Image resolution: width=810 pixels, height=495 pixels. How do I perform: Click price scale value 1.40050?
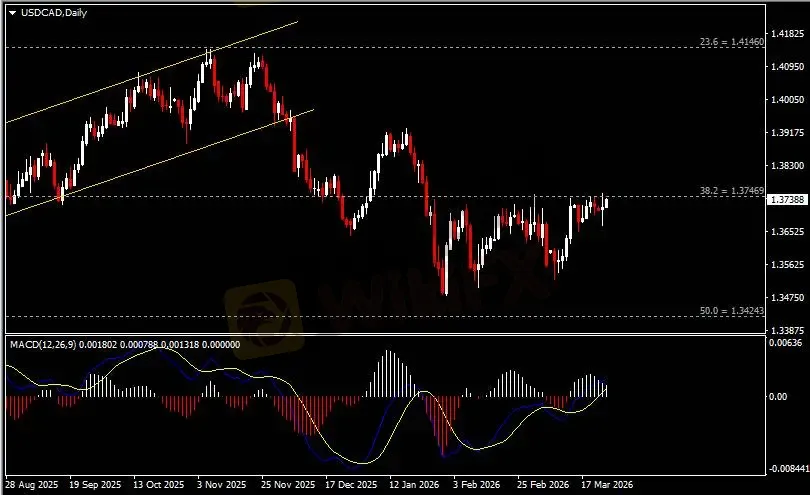pyautogui.click(x=787, y=100)
